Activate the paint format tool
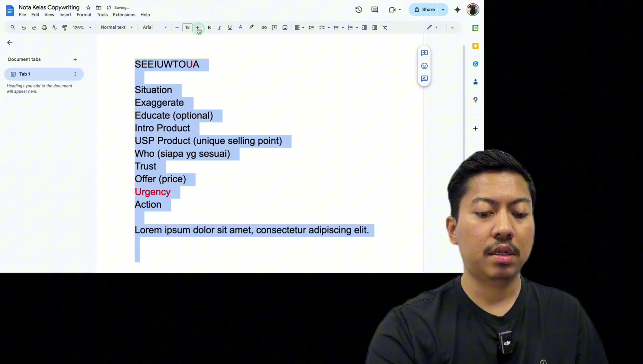Screen dimensions: 643x364 click(x=65, y=28)
